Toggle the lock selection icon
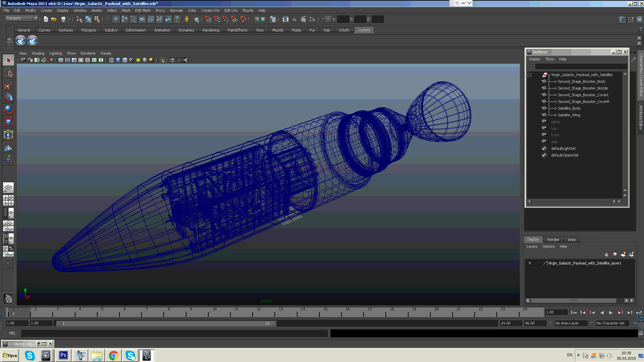The image size is (644, 362). 187,19
